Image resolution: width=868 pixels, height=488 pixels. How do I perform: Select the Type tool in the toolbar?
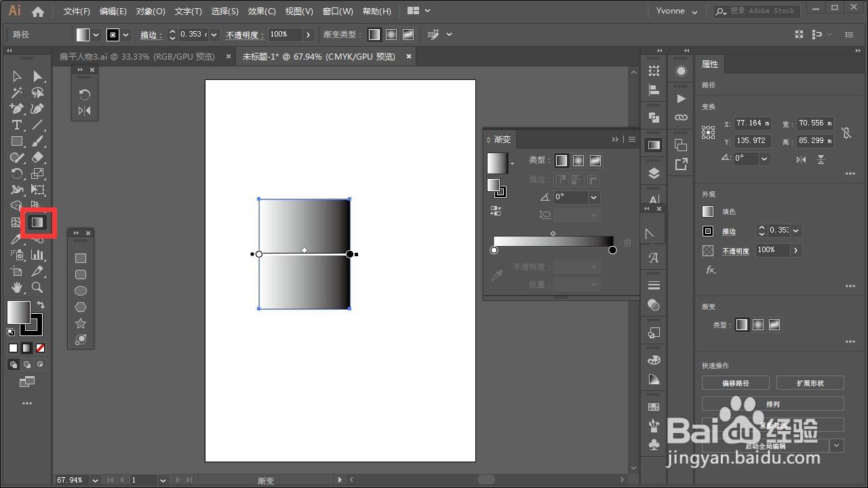[17, 125]
